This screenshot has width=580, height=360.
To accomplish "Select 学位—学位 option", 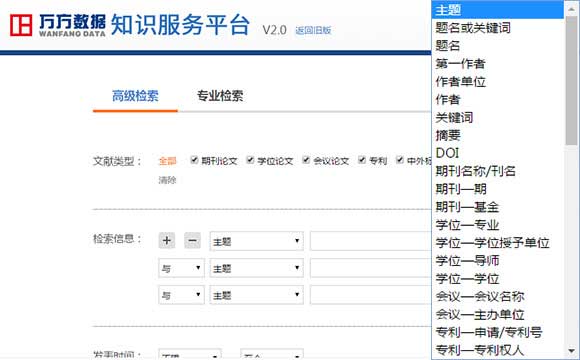I will tap(498, 278).
